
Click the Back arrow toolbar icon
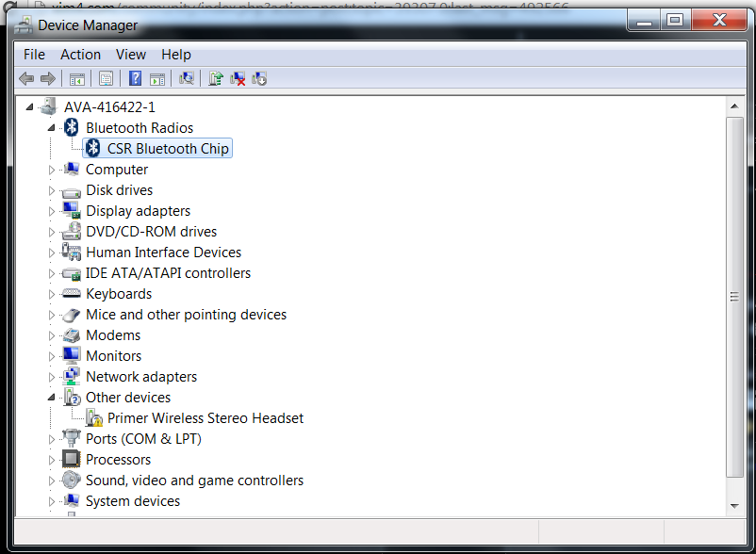tap(26, 78)
